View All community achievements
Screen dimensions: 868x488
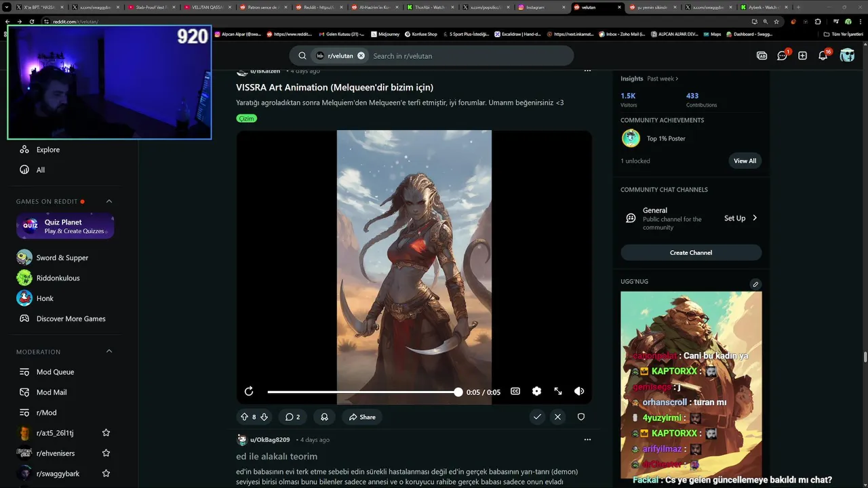(x=745, y=161)
